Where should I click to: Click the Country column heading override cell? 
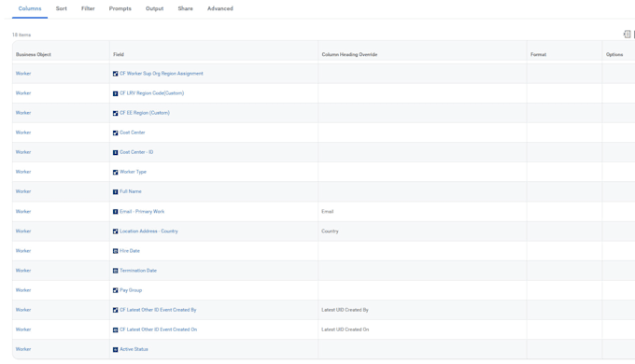(422, 231)
